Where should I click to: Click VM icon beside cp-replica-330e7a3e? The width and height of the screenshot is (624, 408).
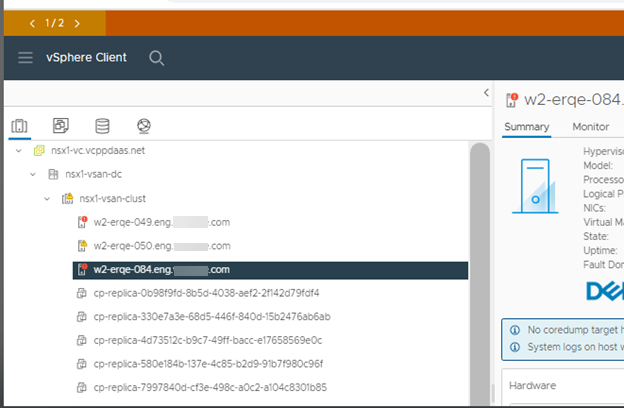(82, 317)
